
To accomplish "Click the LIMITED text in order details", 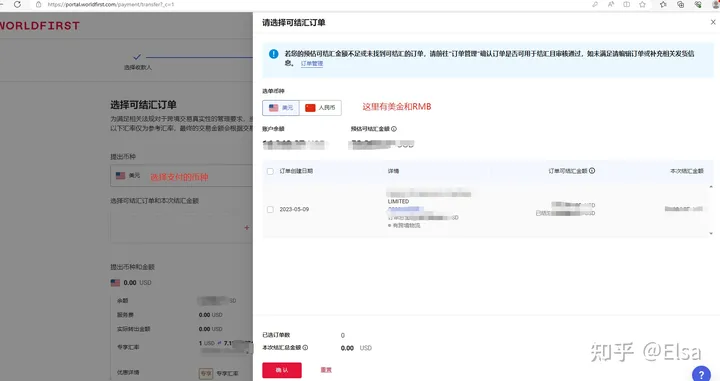I will point(398,202).
